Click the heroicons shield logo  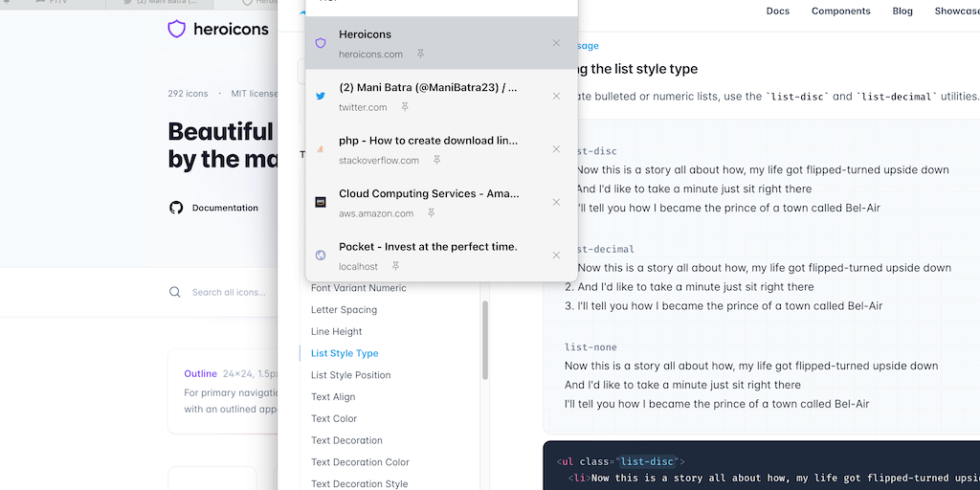pyautogui.click(x=176, y=29)
